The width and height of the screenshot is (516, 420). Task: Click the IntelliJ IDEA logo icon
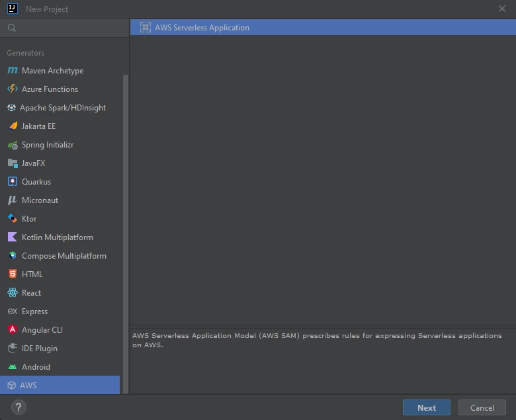(x=13, y=9)
